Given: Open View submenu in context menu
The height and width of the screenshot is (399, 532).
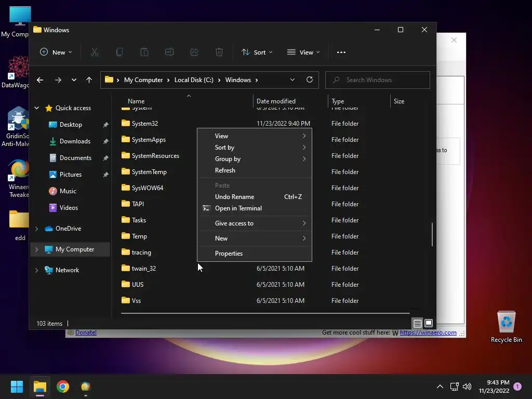Looking at the screenshot, I should click(x=255, y=136).
